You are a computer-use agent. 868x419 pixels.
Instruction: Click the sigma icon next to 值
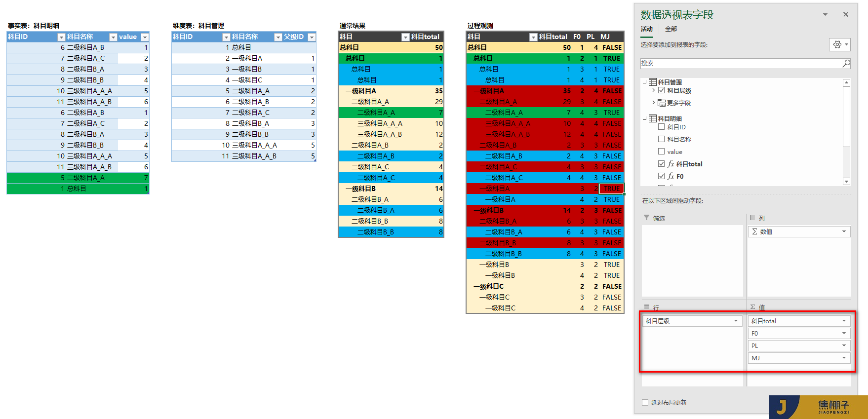(753, 307)
